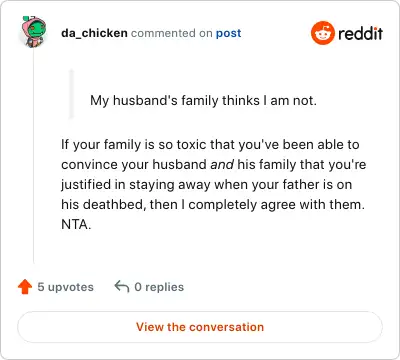Viewport: 400px width, 360px height.
Task: Click the "NTA." verdict text
Action: [76, 224]
